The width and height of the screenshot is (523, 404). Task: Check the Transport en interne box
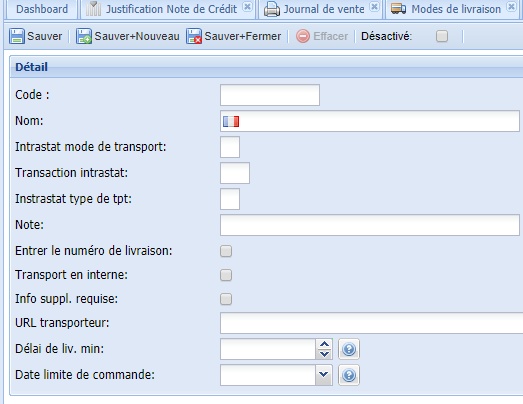click(x=226, y=275)
